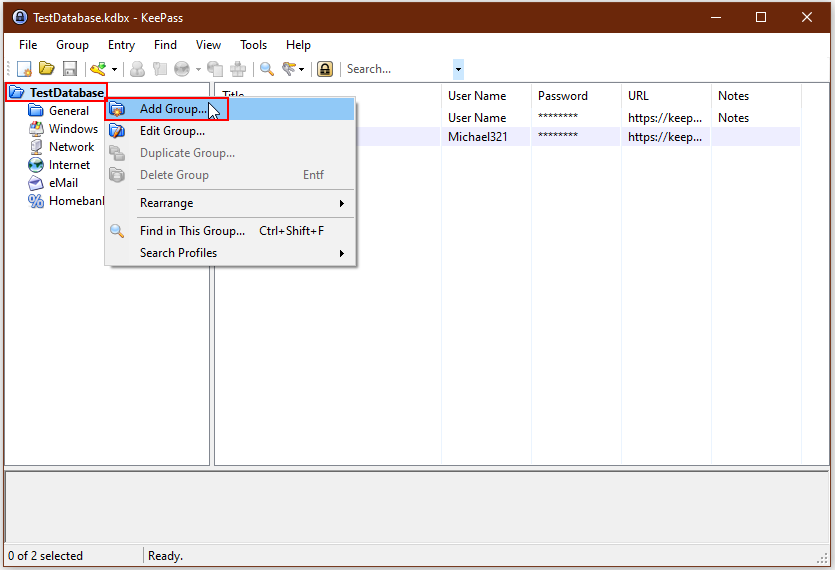Click the KeePass lock icon in title bar
The height and width of the screenshot is (570, 835).
(x=20, y=17)
